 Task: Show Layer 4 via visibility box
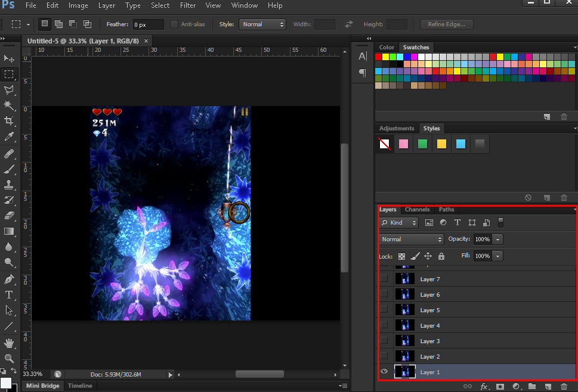click(384, 325)
